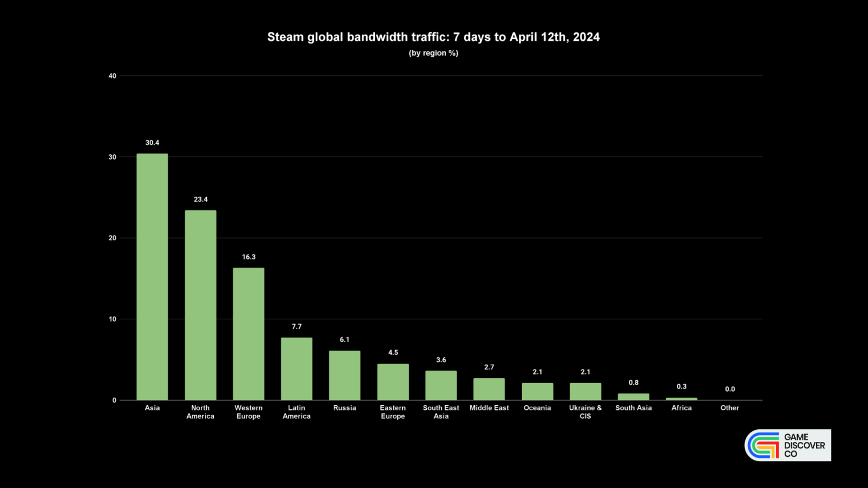Click the GameDiscoverCo logo
Image resolution: width=868 pixels, height=488 pixels.
coord(788,445)
